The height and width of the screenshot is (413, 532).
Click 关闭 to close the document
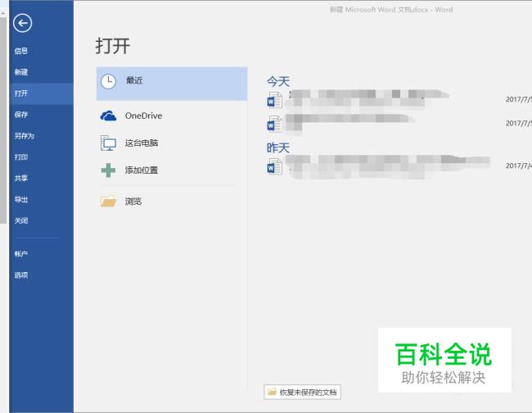[21, 220]
